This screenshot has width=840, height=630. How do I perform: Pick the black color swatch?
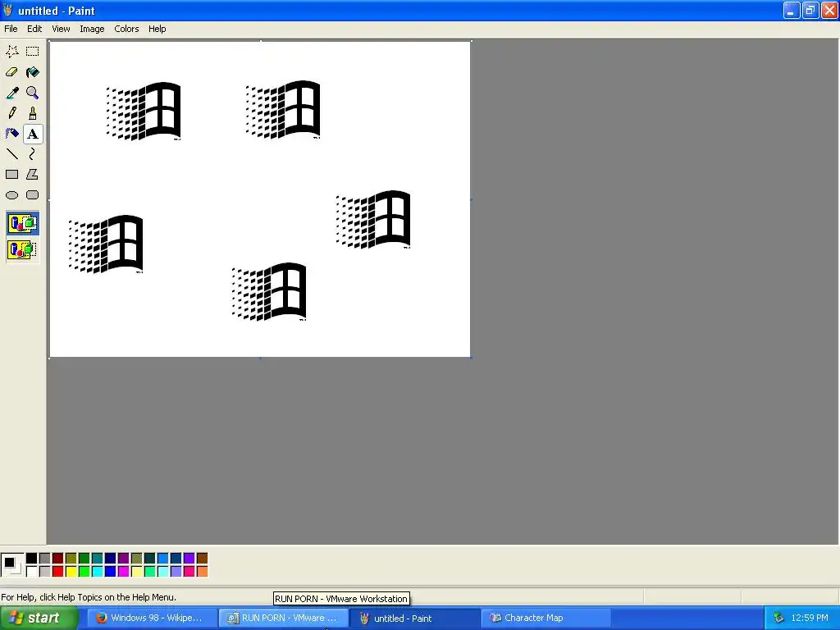click(x=32, y=559)
